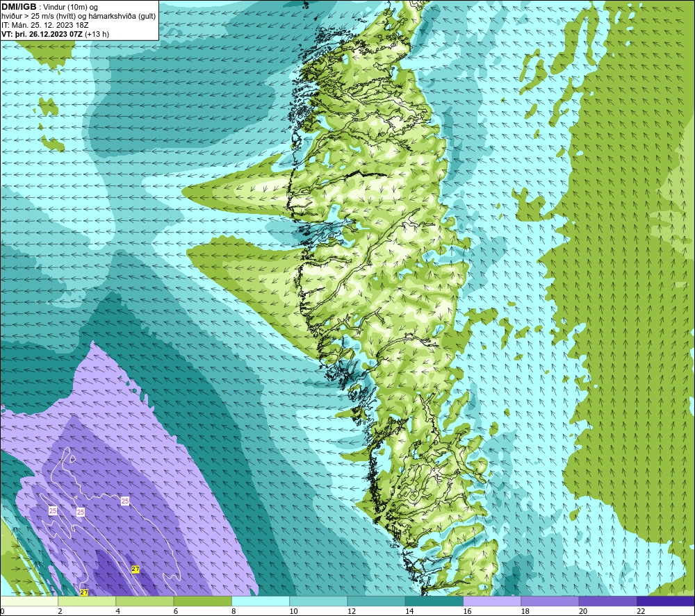Screen dimensions: 695x616
Task: Select the 'hviður > 25 m/s (hvítt)' description line
Action: coord(79,17)
